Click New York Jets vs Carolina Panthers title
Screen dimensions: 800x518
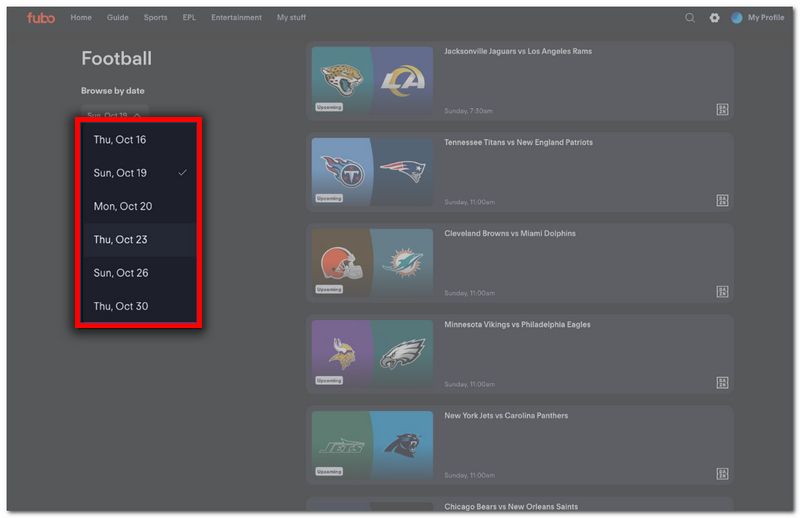coord(506,415)
